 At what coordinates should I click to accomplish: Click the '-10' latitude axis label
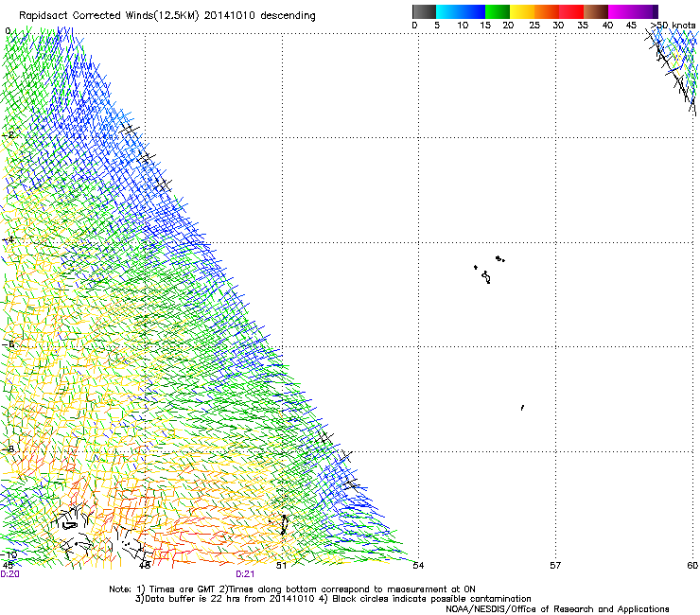pos(9,554)
